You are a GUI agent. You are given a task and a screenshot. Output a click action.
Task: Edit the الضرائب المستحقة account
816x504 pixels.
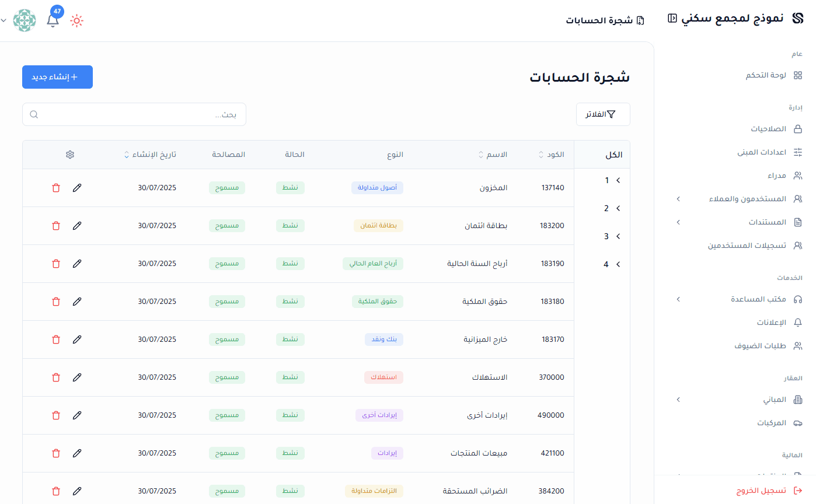point(77,491)
